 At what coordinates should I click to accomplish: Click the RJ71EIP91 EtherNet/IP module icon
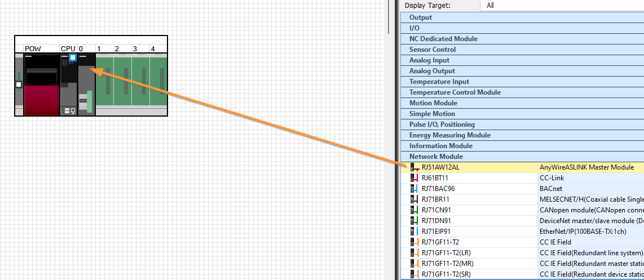click(x=416, y=232)
